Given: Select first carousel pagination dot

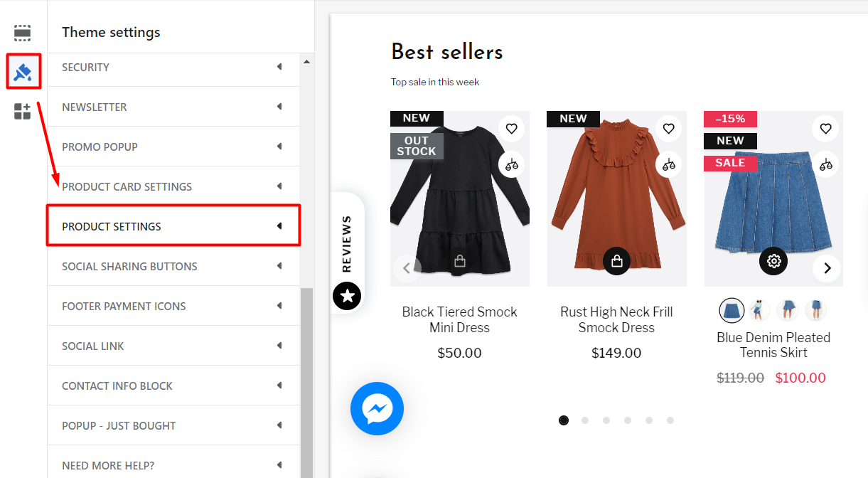Looking at the screenshot, I should pyautogui.click(x=564, y=420).
